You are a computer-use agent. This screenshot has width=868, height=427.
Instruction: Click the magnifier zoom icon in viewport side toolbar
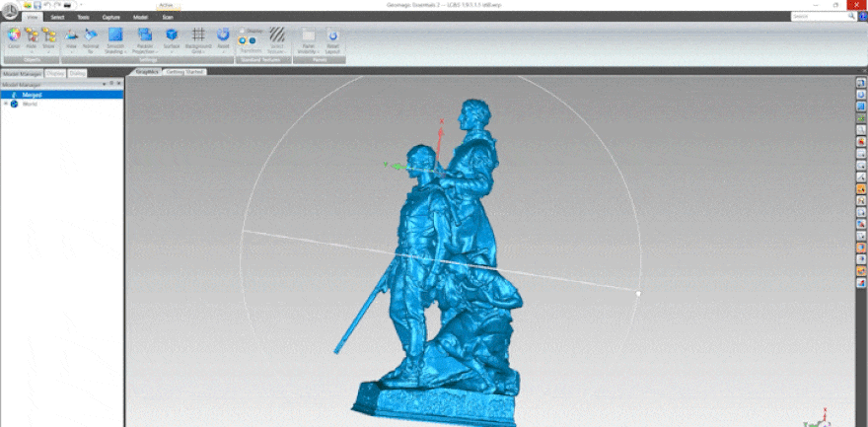click(x=861, y=130)
